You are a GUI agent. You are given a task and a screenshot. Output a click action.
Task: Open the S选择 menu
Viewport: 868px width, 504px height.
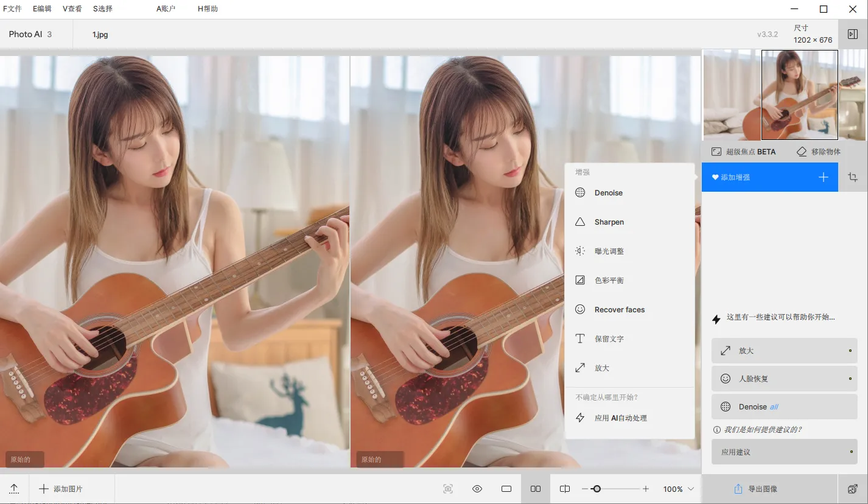tap(103, 9)
